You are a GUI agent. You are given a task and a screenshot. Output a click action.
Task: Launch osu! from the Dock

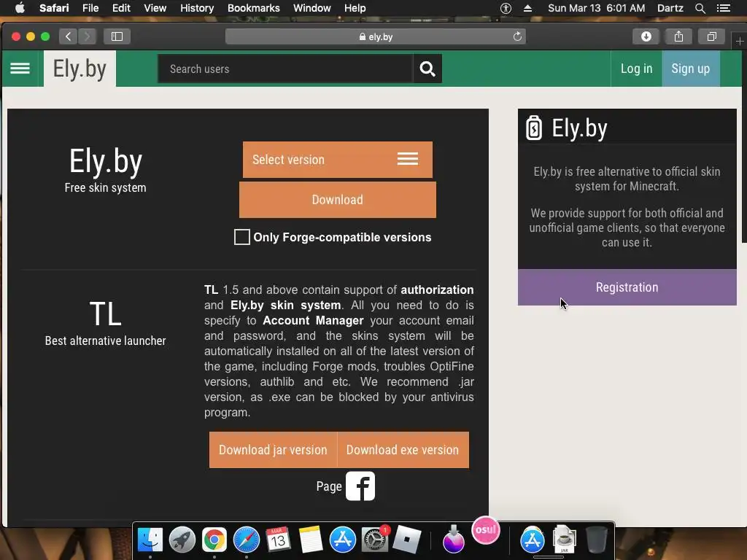(485, 530)
